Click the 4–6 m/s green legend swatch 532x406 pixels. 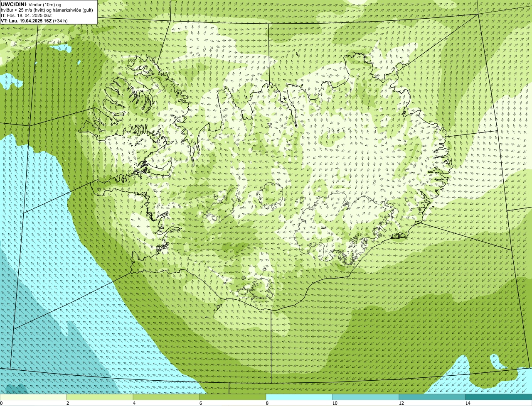[x=166, y=397]
